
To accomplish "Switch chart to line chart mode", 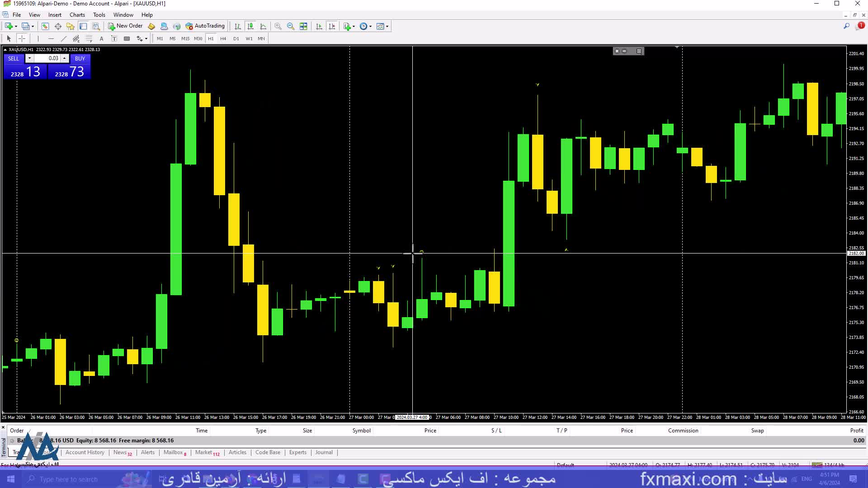I will tap(263, 26).
